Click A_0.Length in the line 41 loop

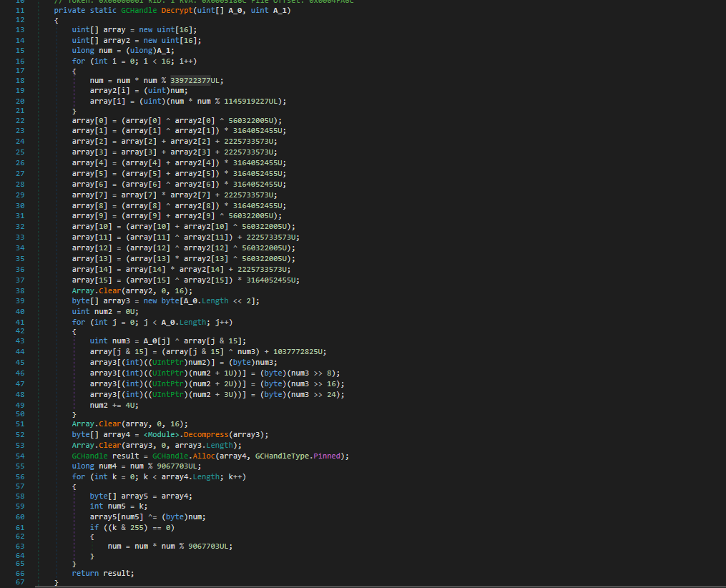coord(184,322)
